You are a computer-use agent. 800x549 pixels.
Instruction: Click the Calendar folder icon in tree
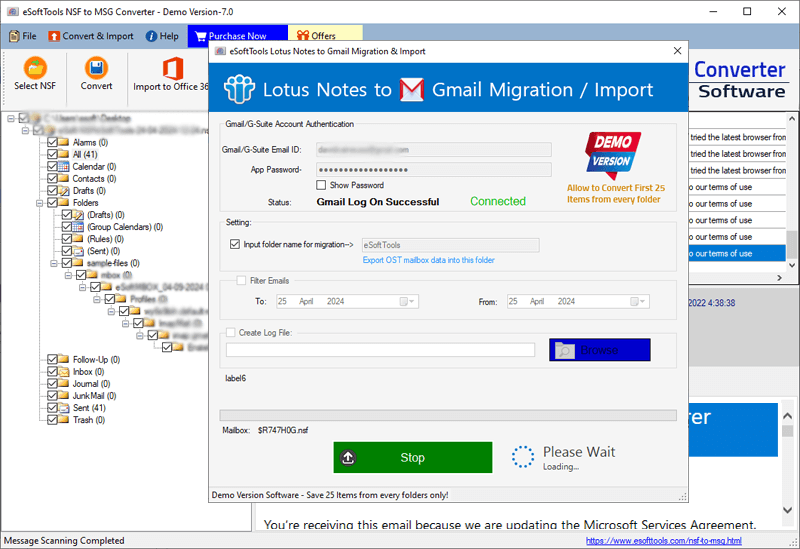point(65,167)
